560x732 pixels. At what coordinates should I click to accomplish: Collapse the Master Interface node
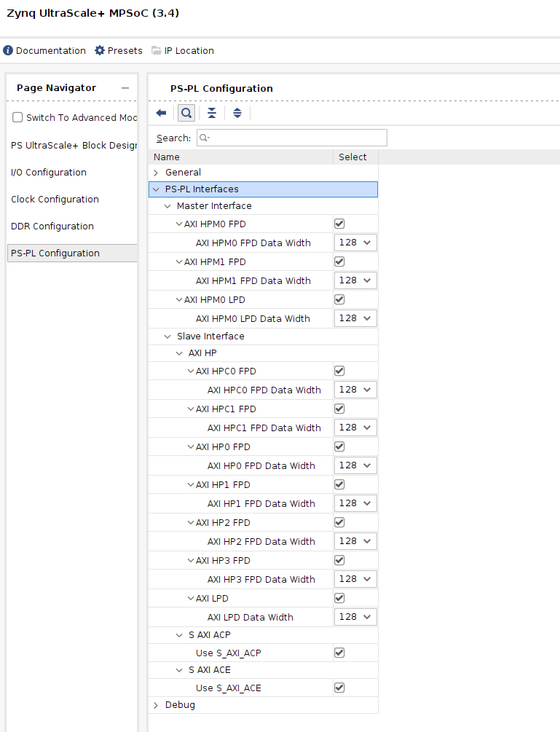[x=167, y=206]
